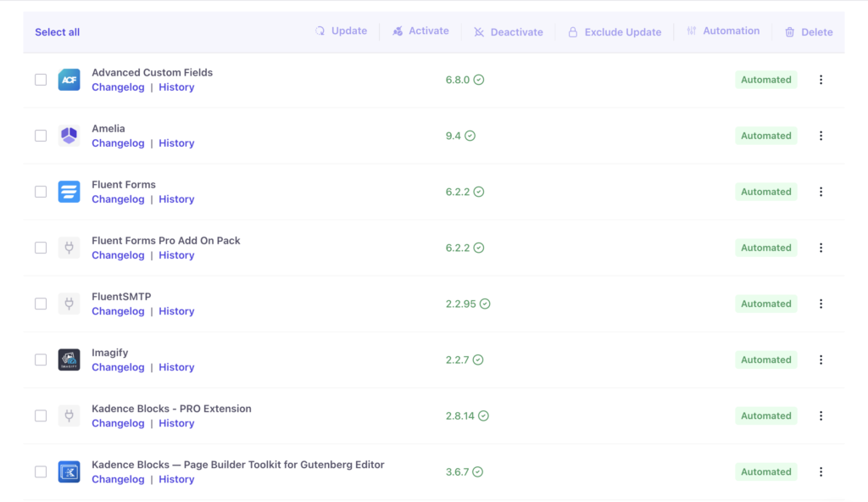Open History for Fluent Forms

click(176, 199)
